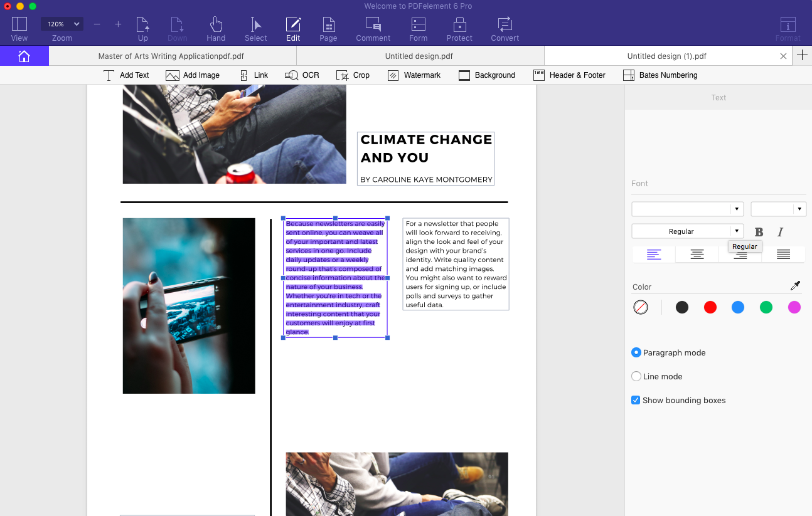
Task: Run OCR on the document
Action: 301,75
